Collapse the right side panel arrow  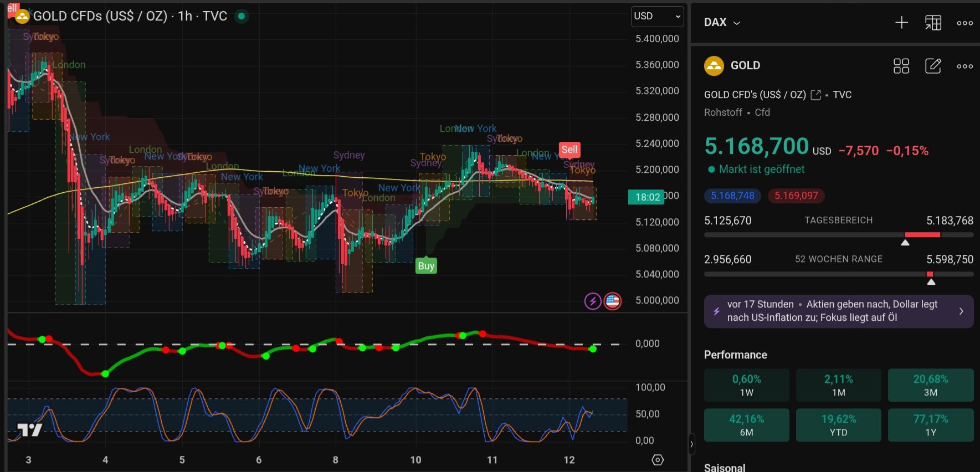tap(691, 444)
